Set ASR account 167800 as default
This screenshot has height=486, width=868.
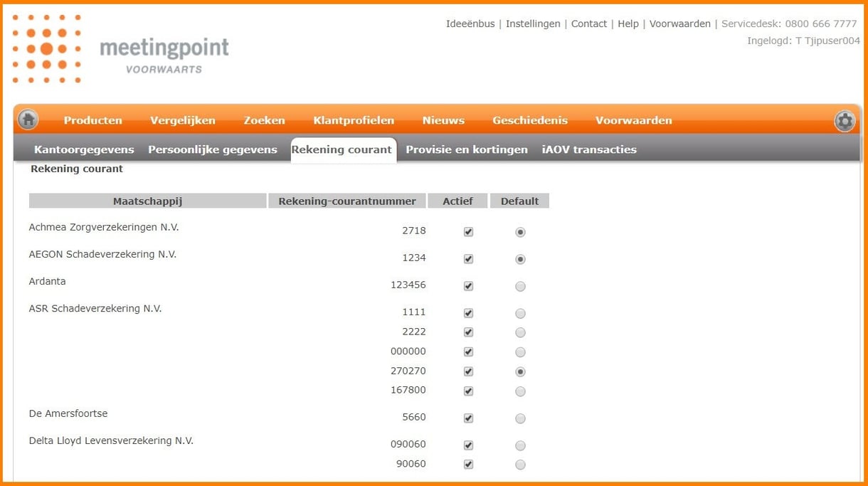click(x=520, y=391)
